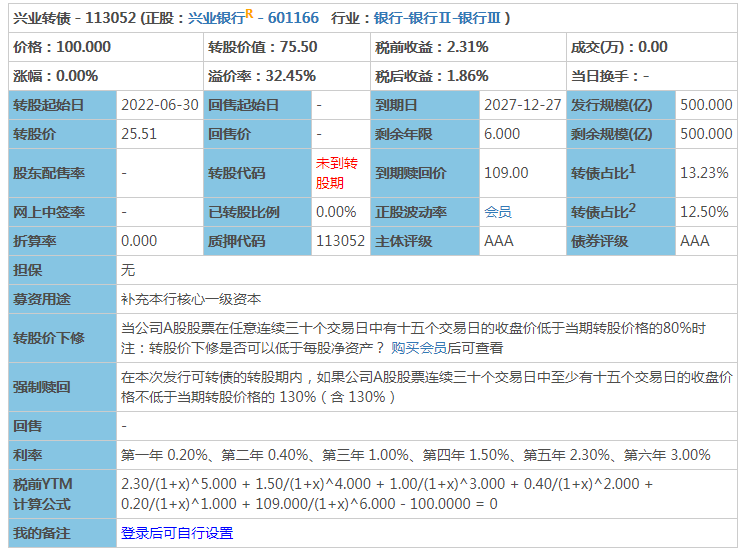
Task: Select the 转股代码 header cell
Action: [x=257, y=173]
